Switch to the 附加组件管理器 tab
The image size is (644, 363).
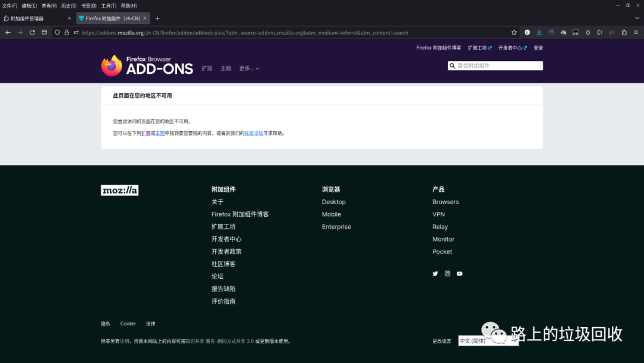pyautogui.click(x=36, y=19)
